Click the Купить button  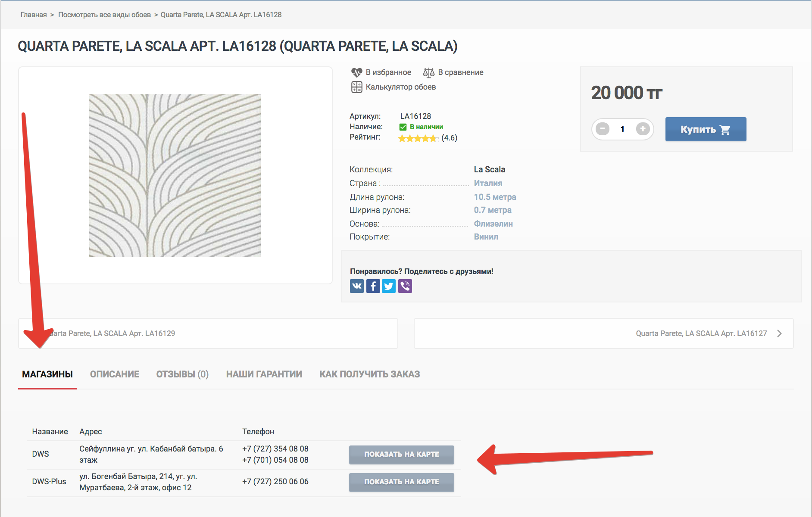[x=706, y=129]
